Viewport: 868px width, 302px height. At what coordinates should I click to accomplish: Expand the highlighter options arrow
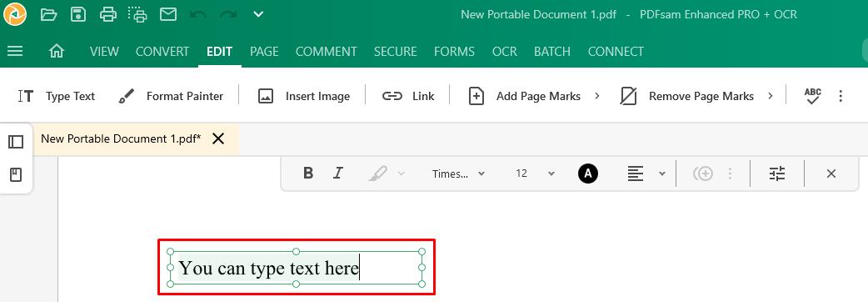point(402,174)
